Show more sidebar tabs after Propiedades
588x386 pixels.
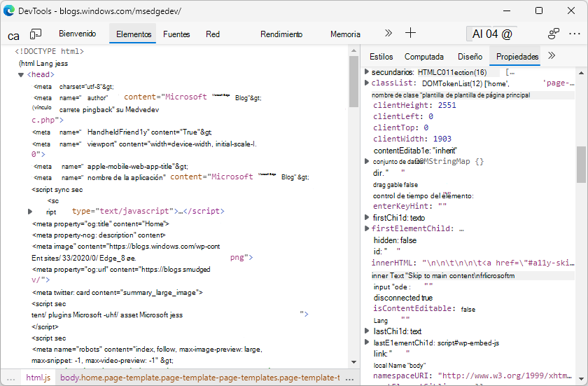coord(552,56)
